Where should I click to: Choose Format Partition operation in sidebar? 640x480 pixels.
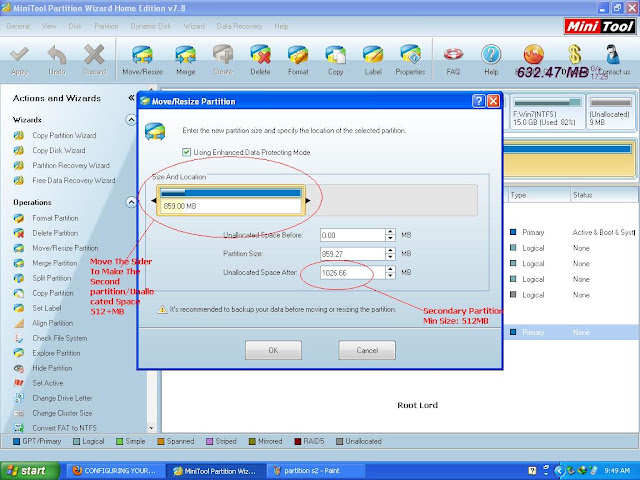(55, 218)
